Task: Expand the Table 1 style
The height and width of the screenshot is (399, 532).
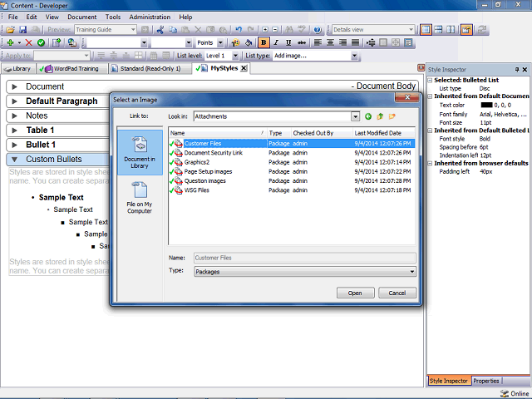Action: coord(15,131)
